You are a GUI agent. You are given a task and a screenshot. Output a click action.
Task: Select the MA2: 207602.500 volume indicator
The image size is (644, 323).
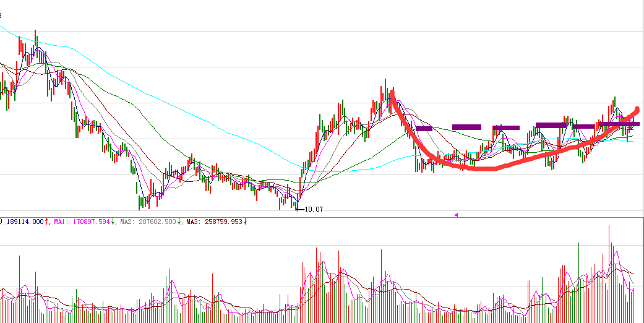click(x=148, y=222)
